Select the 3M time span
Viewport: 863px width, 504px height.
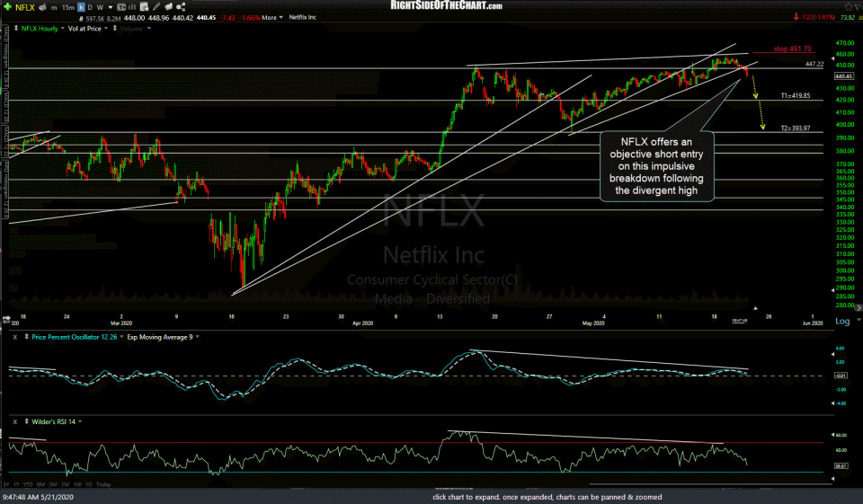[x=53, y=485]
